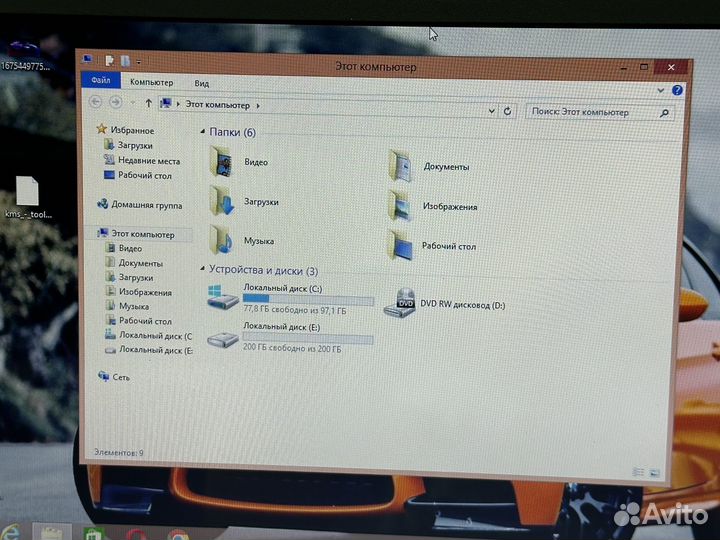Image resolution: width=720 pixels, height=540 pixels.
Task: Expand the ribbon with chevron arrow
Action: [660, 90]
